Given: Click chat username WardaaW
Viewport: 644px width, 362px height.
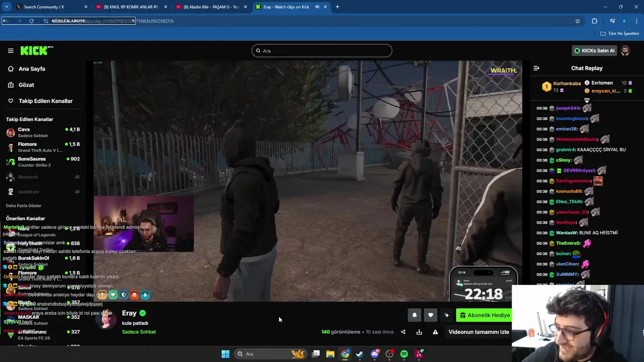Looking at the screenshot, I should [566, 233].
